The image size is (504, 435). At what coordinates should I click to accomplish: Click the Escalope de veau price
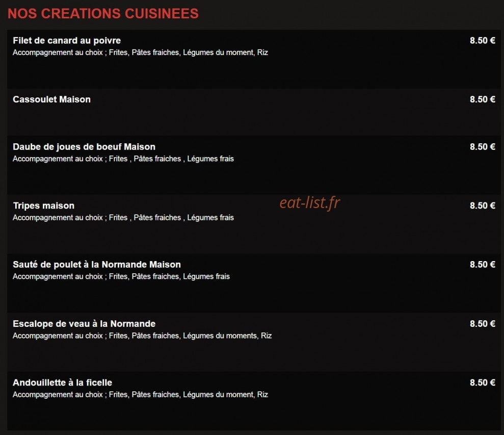click(x=483, y=324)
